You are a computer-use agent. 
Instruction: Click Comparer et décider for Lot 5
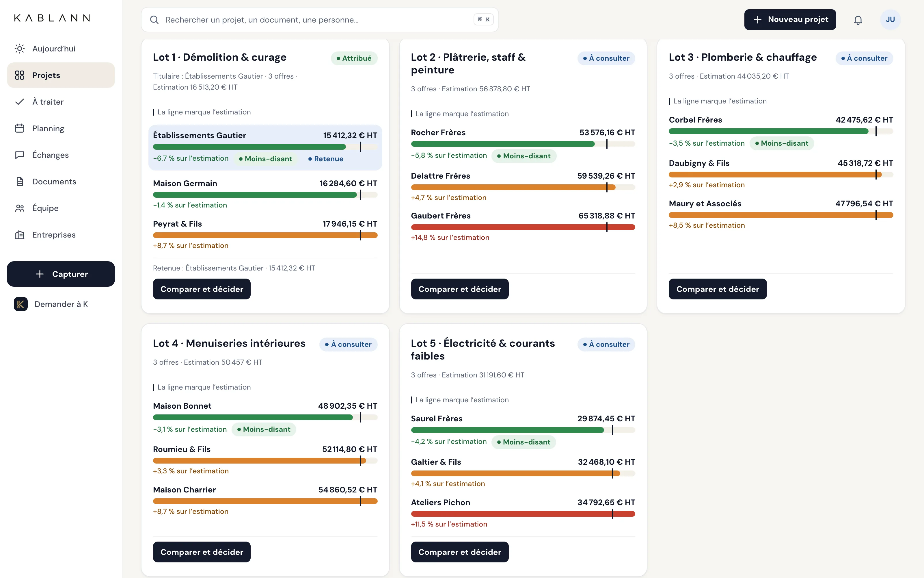point(460,552)
